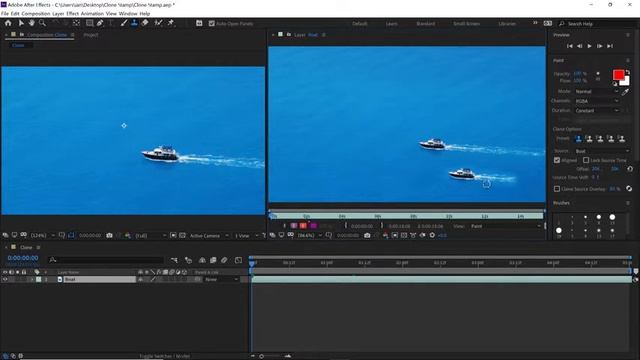Expand the workspace overflow chevrons
The height and width of the screenshot is (360, 640).
535,23
